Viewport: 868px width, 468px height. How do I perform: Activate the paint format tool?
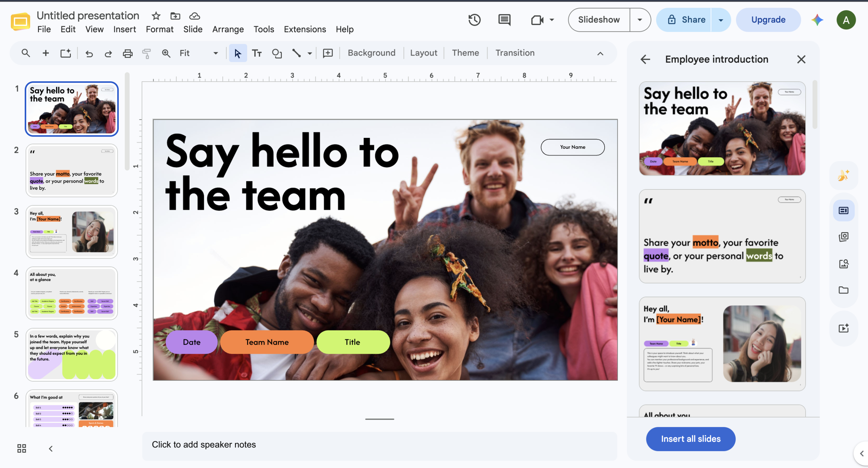146,53
